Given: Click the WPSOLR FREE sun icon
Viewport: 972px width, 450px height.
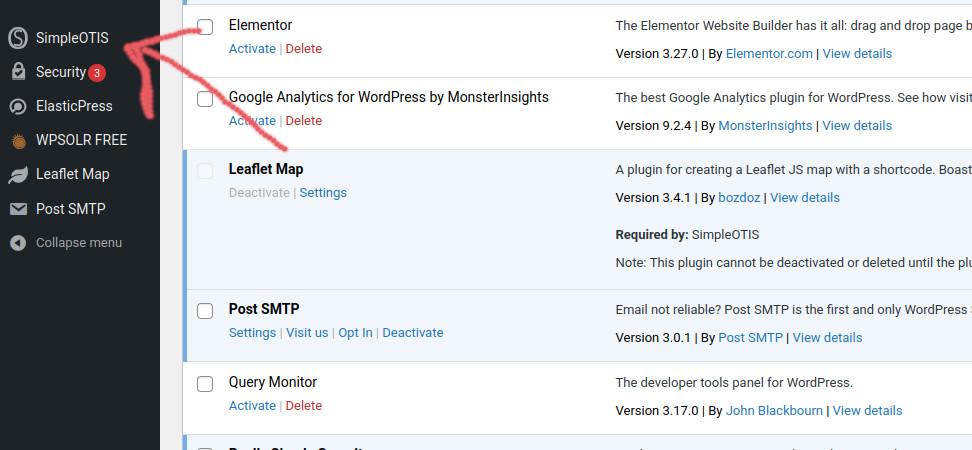Looking at the screenshot, I should tap(19, 141).
